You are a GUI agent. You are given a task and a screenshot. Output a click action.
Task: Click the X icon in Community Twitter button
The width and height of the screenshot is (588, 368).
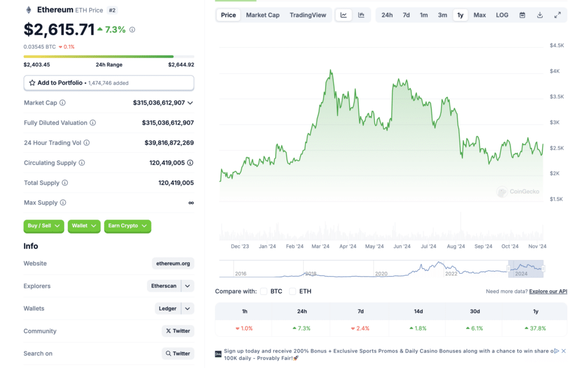click(x=168, y=331)
